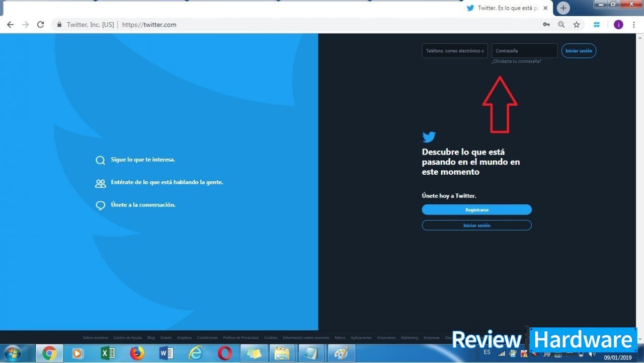This screenshot has width=644, height=363.
Task: Open the Estado footer link
Action: coord(166,338)
